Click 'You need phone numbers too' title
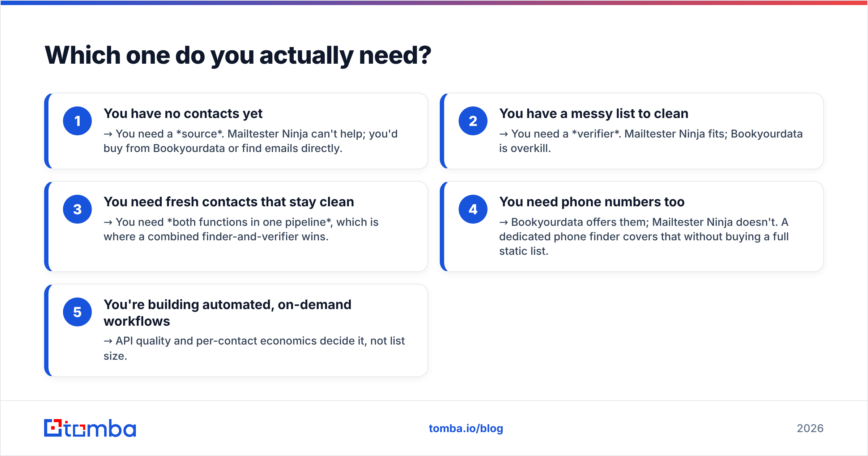The image size is (868, 456). point(592,202)
